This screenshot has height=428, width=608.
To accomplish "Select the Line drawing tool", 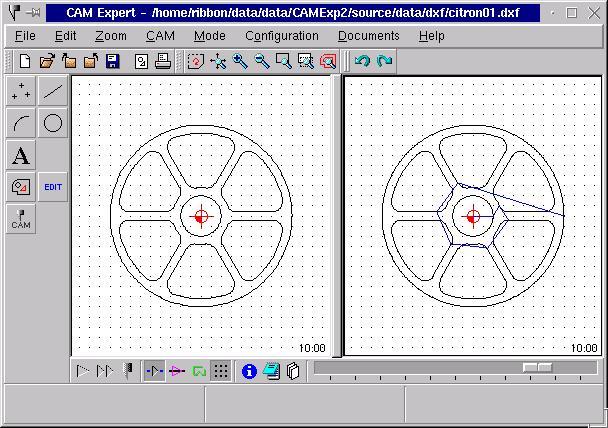I will coord(53,92).
